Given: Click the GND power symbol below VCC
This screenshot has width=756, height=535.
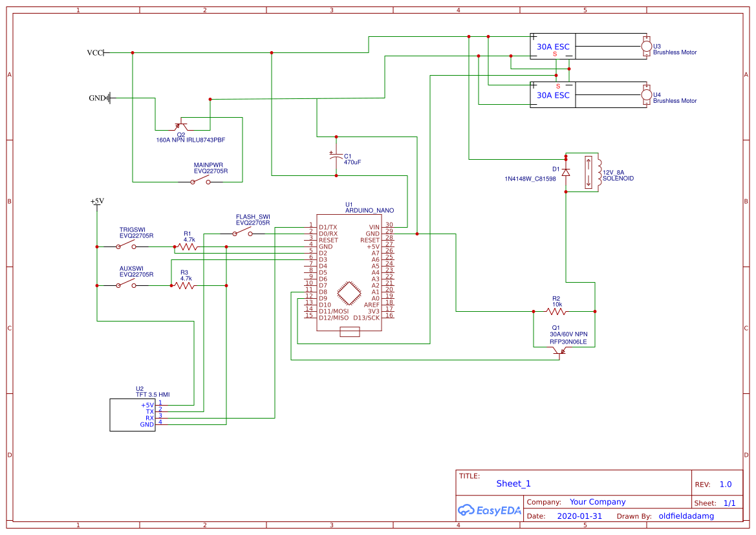Looking at the screenshot, I should click(x=109, y=98).
